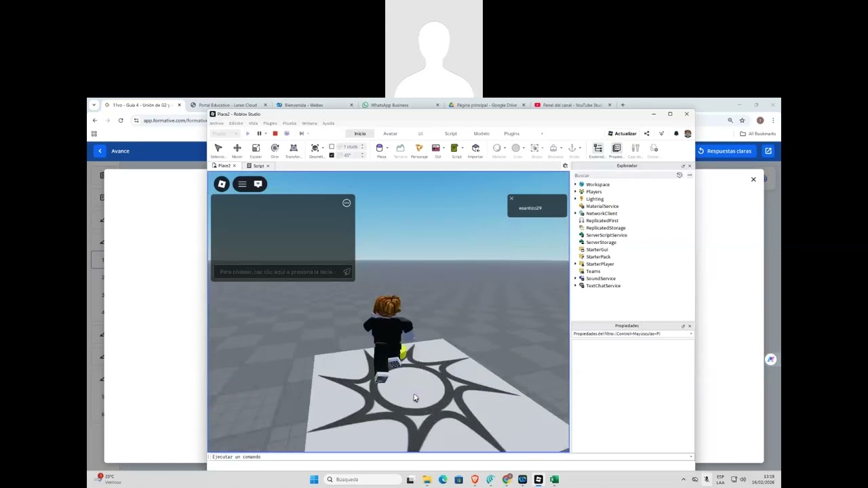Switch to the Script document tab
868x488 pixels.
point(258,166)
